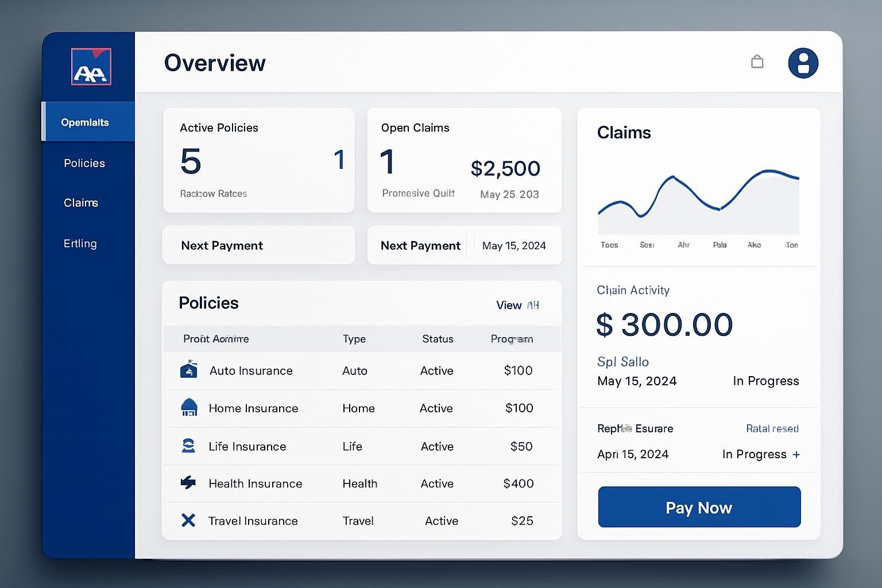
Task: Click the View All policies link
Action: tap(517, 305)
